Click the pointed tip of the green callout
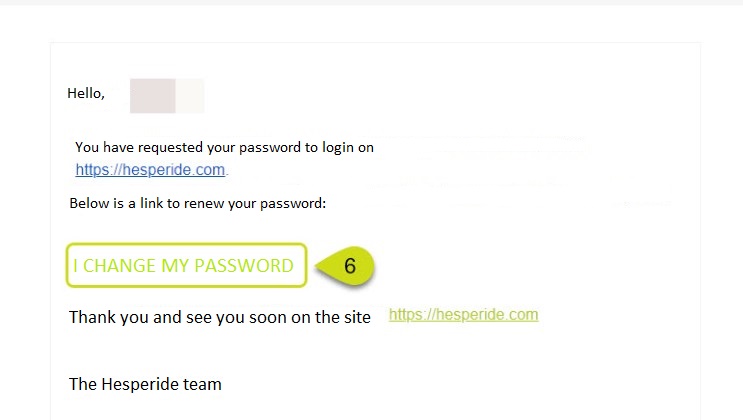743x420 pixels. point(319,266)
